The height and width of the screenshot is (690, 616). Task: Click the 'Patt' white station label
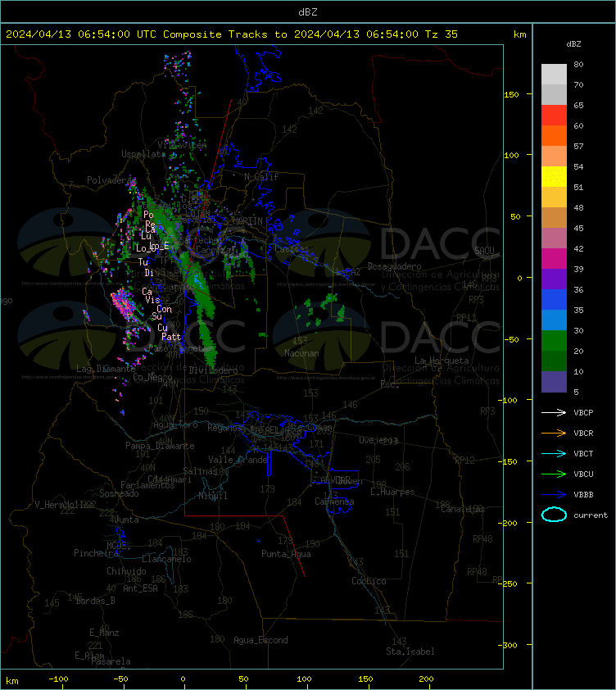tap(171, 337)
